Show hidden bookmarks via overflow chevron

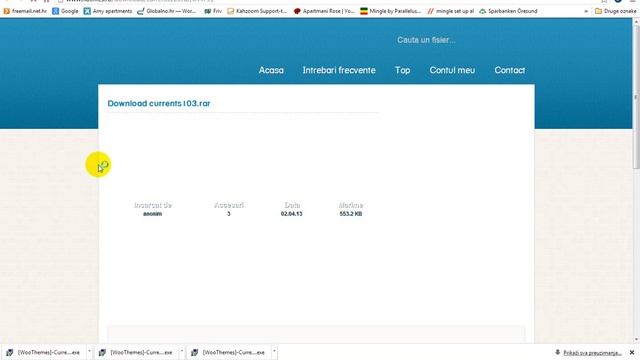[x=586, y=11]
